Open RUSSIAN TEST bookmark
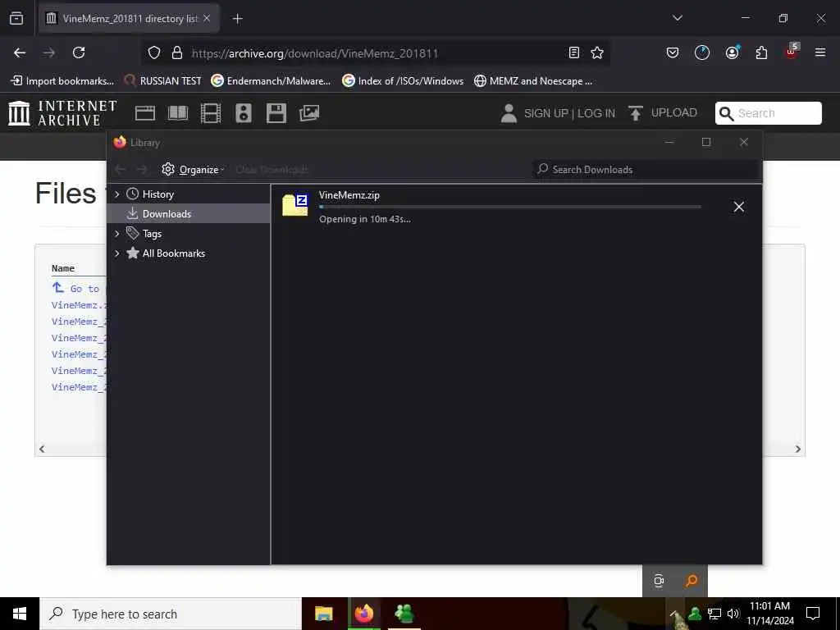The image size is (840, 630). pyautogui.click(x=163, y=81)
